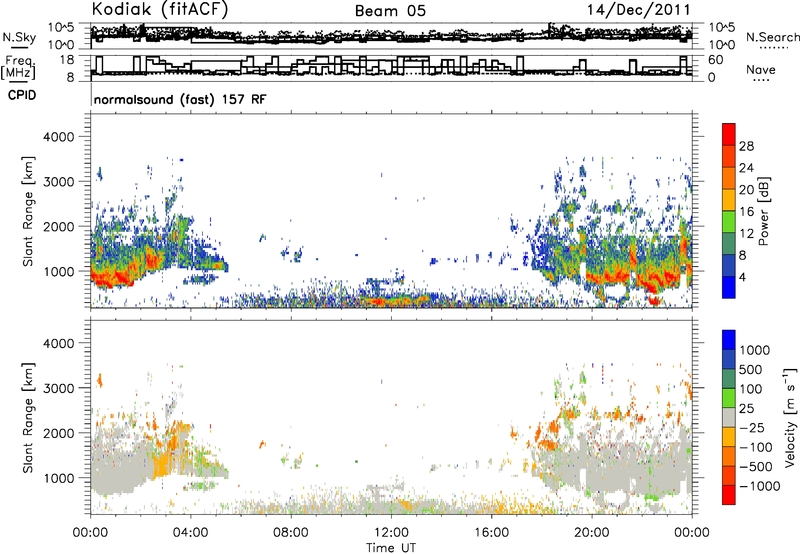Image resolution: width=800 pixels, height=554 pixels.
Task: Click the '2000' tick of velocity panel
Action: (x=58, y=433)
